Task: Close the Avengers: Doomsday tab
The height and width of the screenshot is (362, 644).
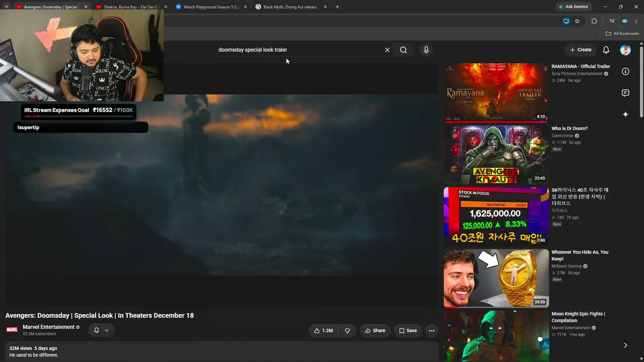Action: coord(86,7)
